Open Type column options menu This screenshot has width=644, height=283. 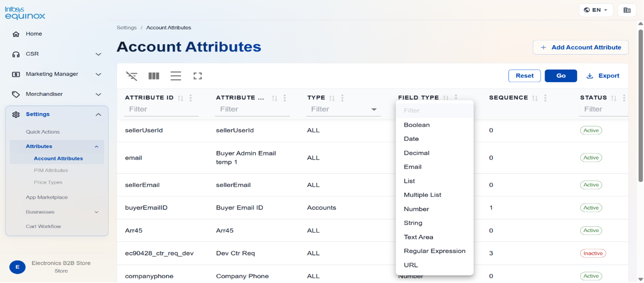(x=342, y=98)
